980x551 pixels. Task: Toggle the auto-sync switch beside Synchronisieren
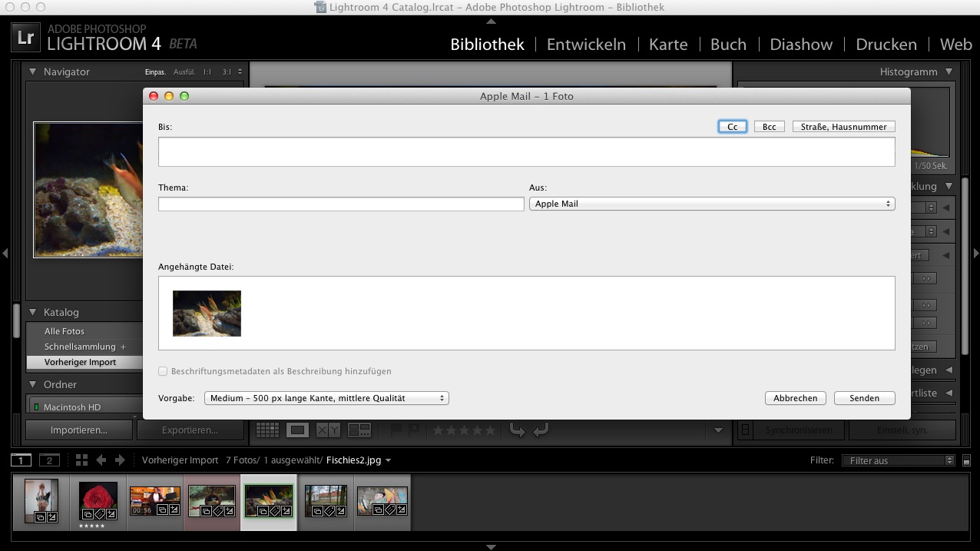pos(744,430)
